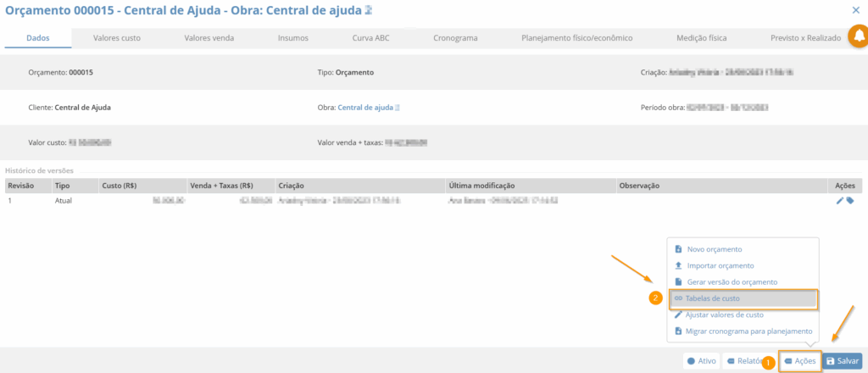Go to the Cronograma tab
The width and height of the screenshot is (868, 373).
[x=455, y=38]
